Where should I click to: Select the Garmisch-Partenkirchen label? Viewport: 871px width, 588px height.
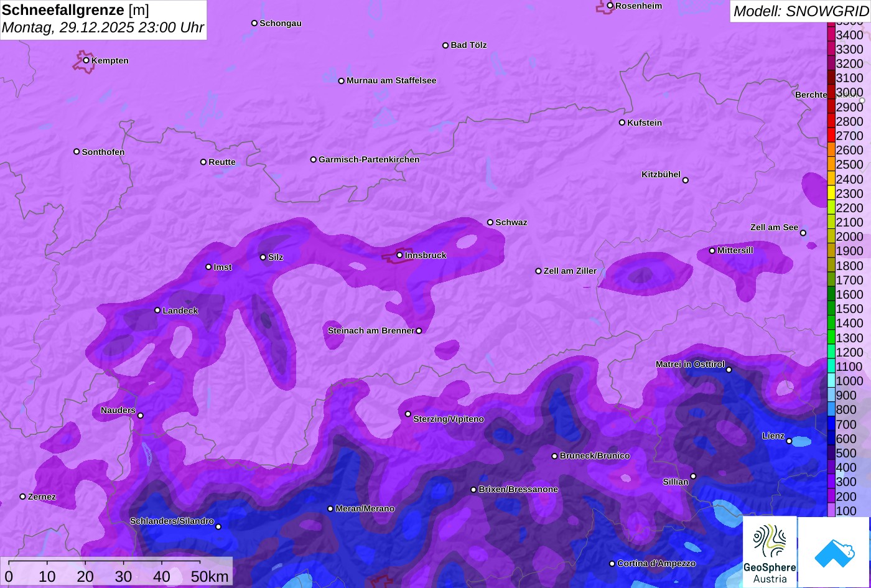(369, 159)
